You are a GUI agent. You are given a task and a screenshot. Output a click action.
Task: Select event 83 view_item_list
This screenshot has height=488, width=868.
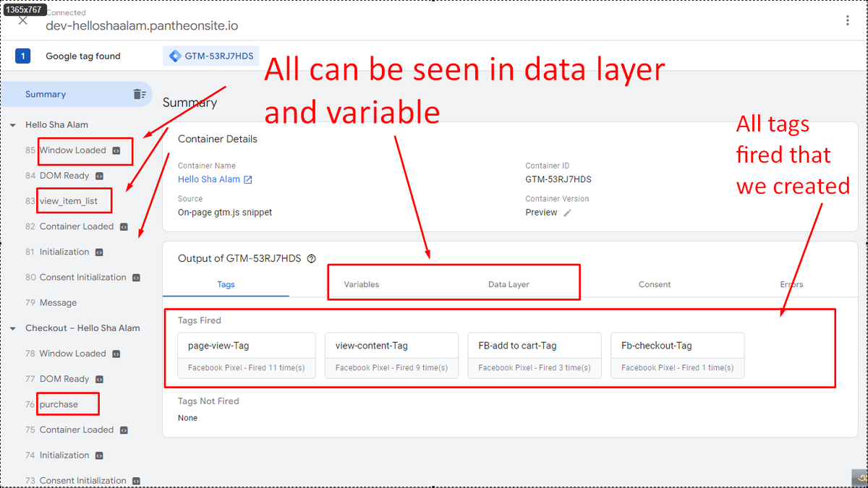tap(69, 201)
